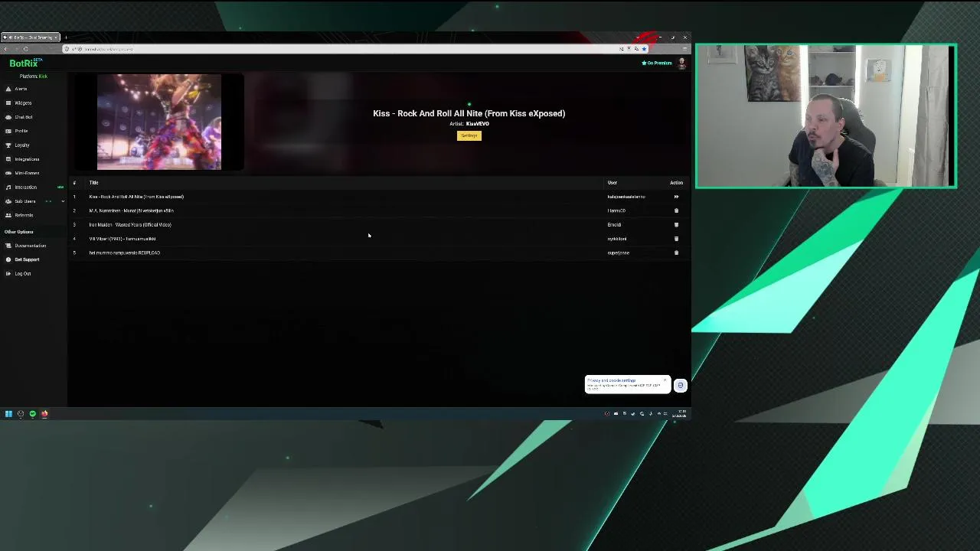Open the user avatar menu
The height and width of the screenshot is (551, 980).
pyautogui.click(x=681, y=64)
